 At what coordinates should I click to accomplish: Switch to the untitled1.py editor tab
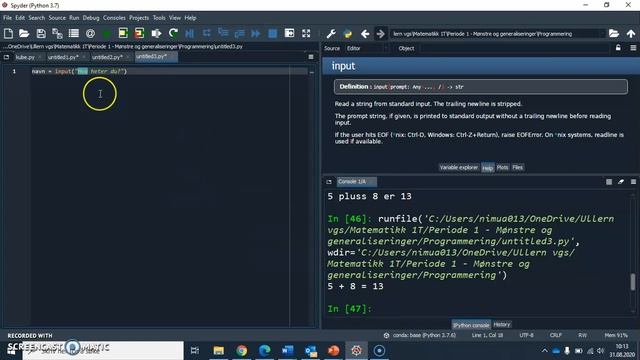click(66, 57)
